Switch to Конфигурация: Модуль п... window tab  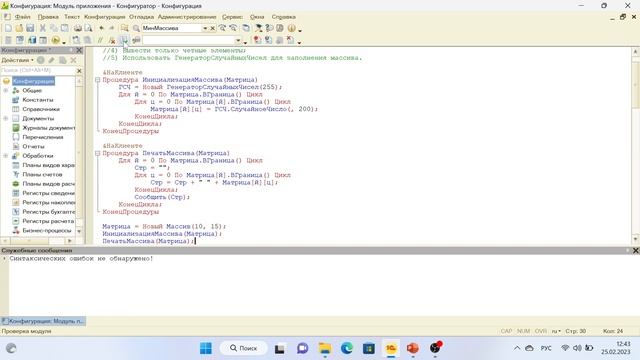pyautogui.click(x=43, y=321)
